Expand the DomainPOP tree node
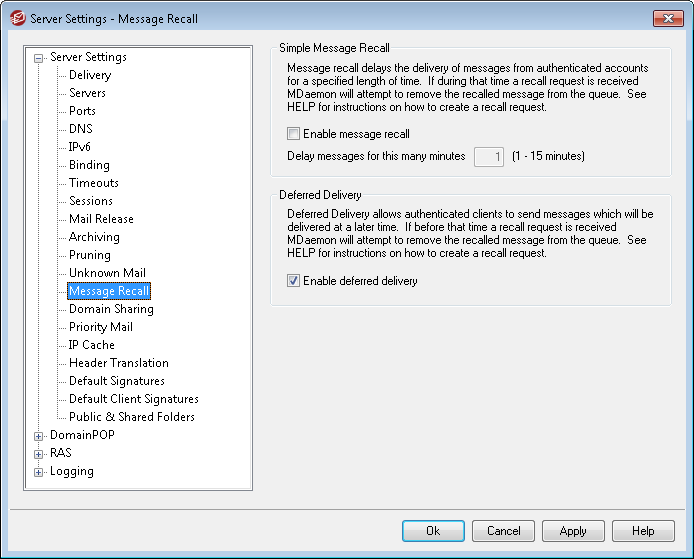694x559 pixels. (39, 436)
